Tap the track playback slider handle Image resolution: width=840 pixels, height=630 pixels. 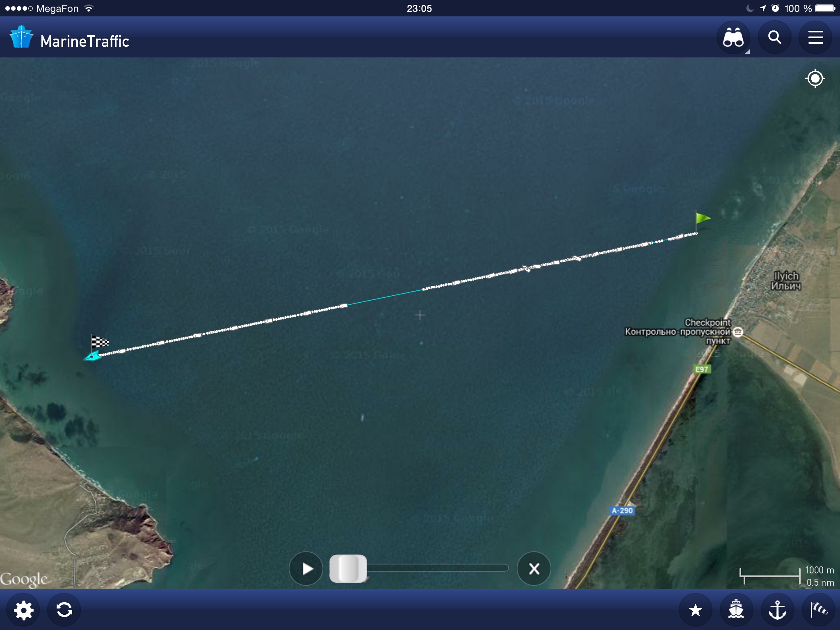pyautogui.click(x=348, y=568)
